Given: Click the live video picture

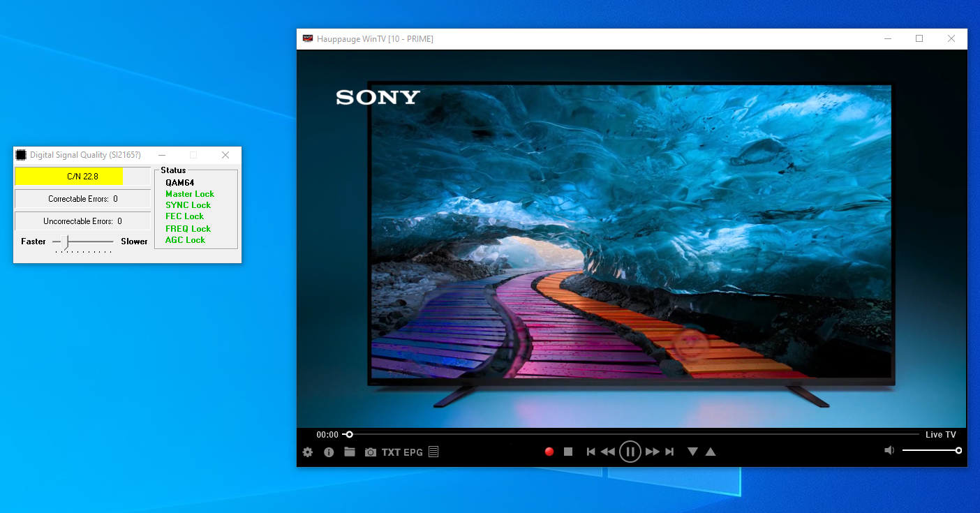Looking at the screenshot, I should 632,239.
